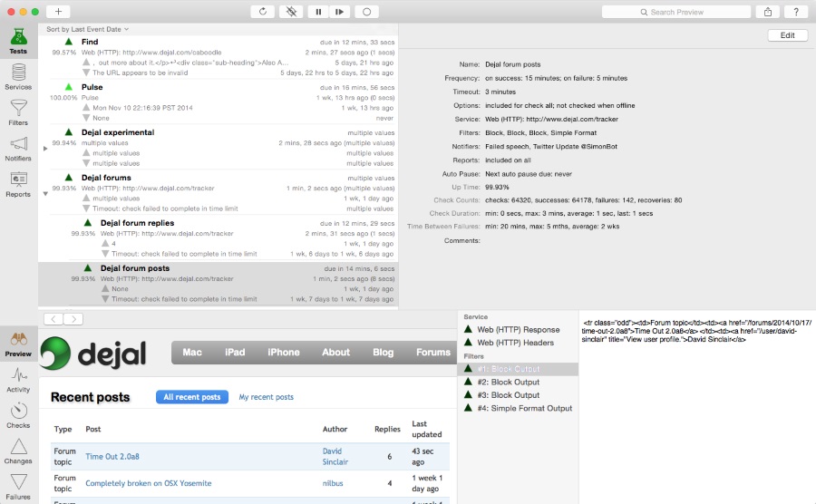Image resolution: width=816 pixels, height=504 pixels.
Task: Open David Sinclair author profile link
Action: [335, 457]
